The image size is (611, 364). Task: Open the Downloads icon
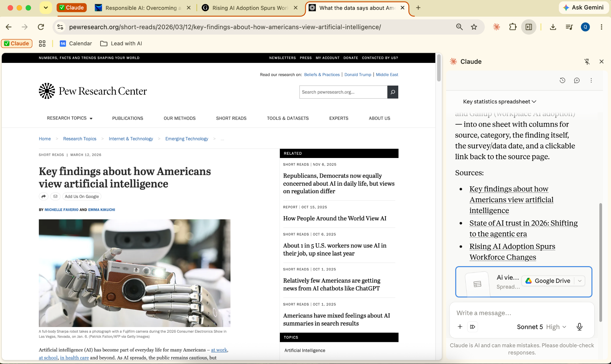tap(553, 27)
